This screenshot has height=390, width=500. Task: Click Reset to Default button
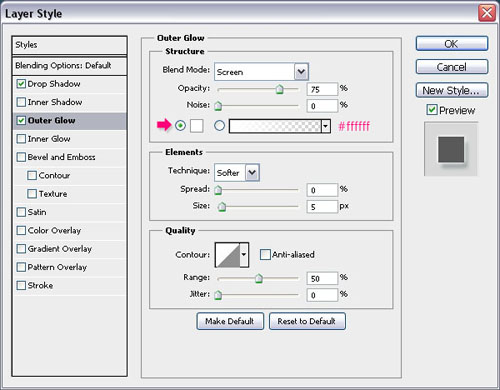tap(307, 321)
